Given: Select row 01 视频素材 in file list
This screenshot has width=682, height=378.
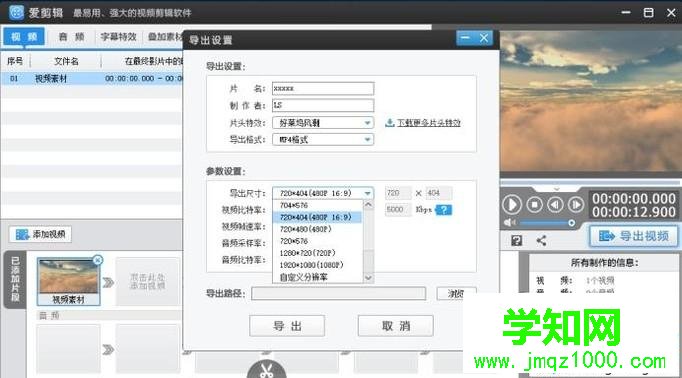Looking at the screenshot, I should pos(91,79).
